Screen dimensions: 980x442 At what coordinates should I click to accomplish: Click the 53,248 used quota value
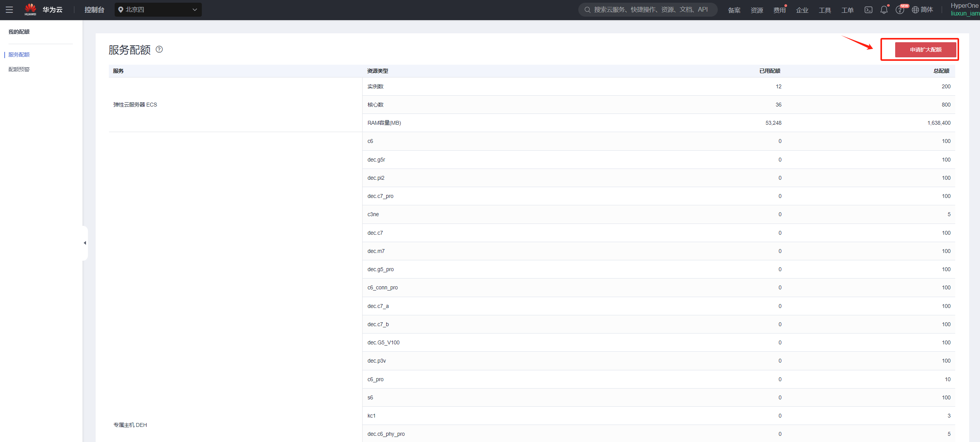tap(774, 123)
